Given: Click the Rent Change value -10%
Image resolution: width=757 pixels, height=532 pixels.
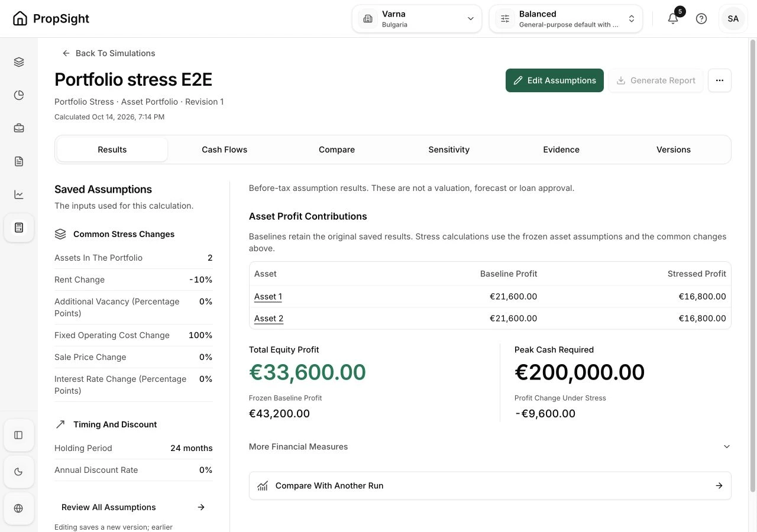Looking at the screenshot, I should pos(201,280).
